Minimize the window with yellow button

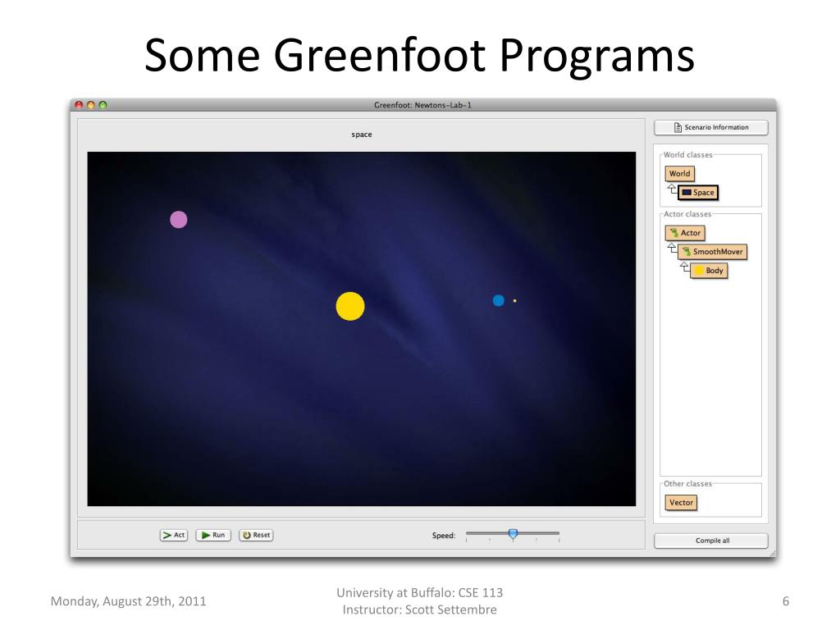[x=90, y=105]
